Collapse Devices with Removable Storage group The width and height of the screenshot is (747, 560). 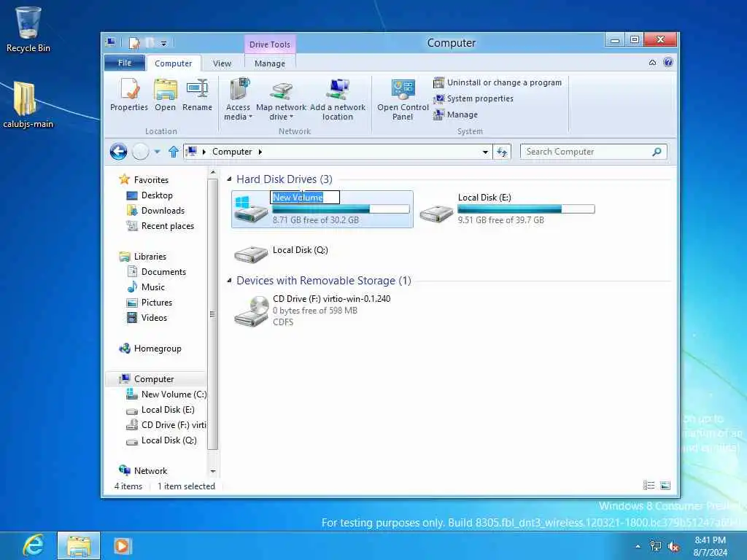pyautogui.click(x=229, y=281)
